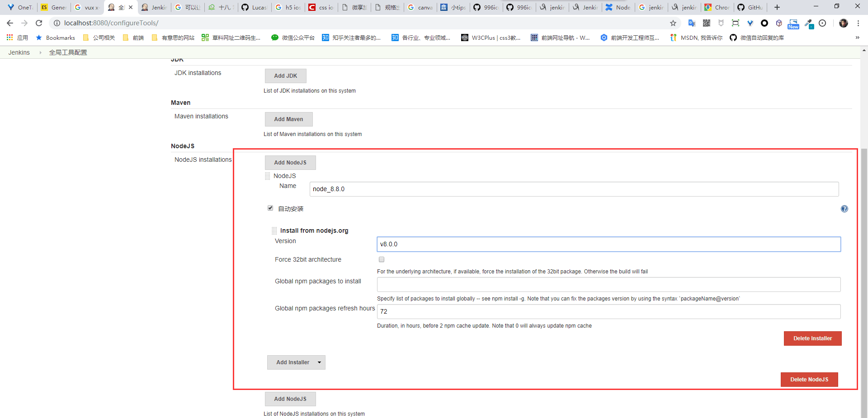Click the Add JDK button
This screenshot has width=868, height=418.
(286, 76)
